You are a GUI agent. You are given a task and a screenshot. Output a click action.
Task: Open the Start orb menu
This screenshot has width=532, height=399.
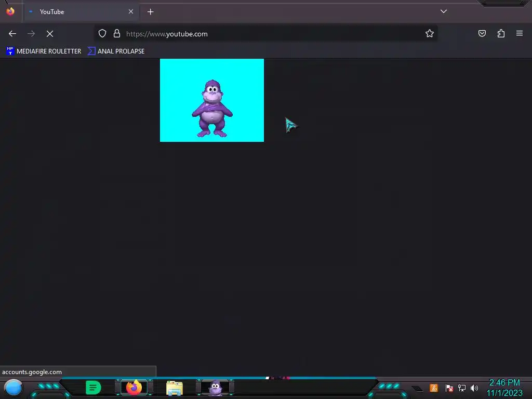tap(14, 388)
